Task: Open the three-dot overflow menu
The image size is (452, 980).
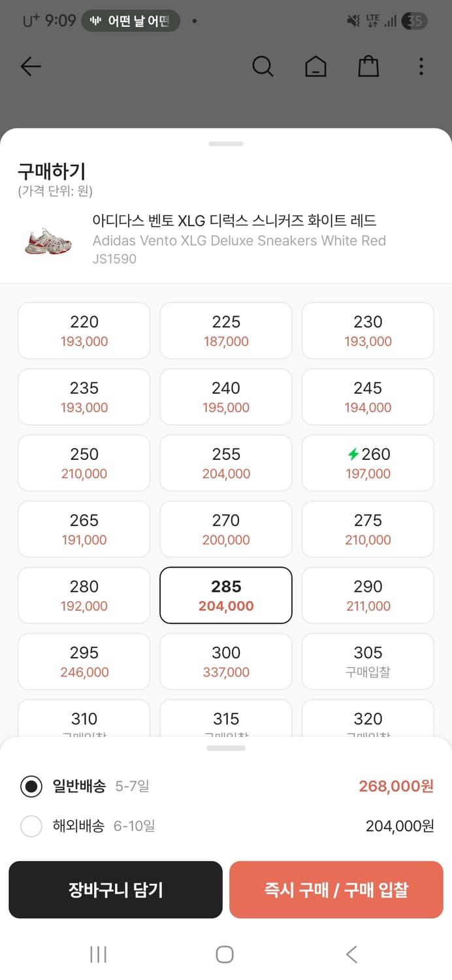Action: [421, 66]
